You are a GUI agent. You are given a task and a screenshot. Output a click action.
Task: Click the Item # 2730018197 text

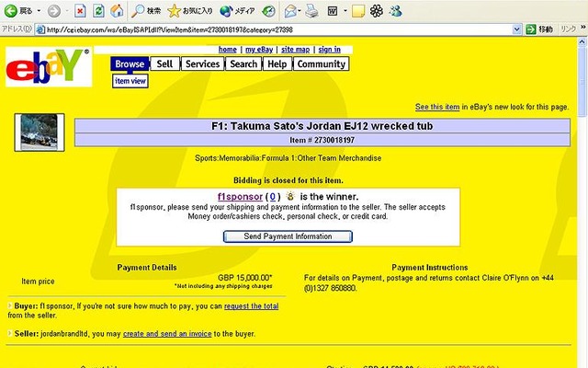coord(322,140)
